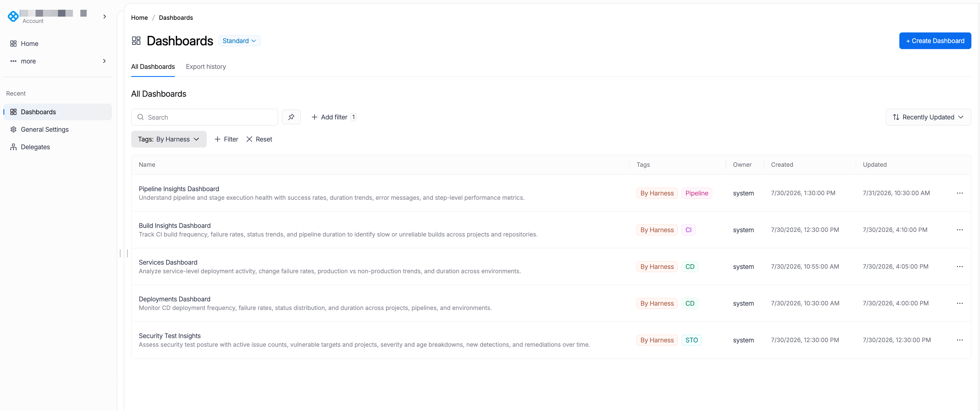Image resolution: width=980 pixels, height=411 pixels.
Task: Click the magnifier icon in Search field
Action: [x=140, y=117]
